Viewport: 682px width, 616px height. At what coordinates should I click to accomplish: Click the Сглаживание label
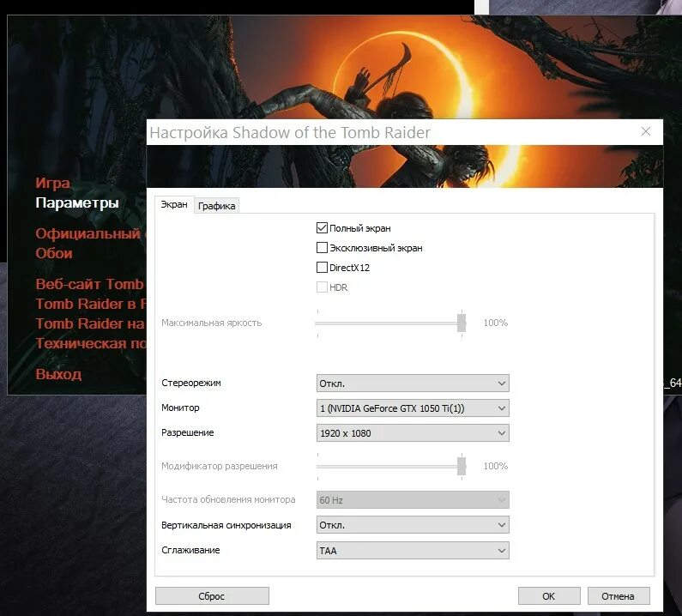point(190,550)
